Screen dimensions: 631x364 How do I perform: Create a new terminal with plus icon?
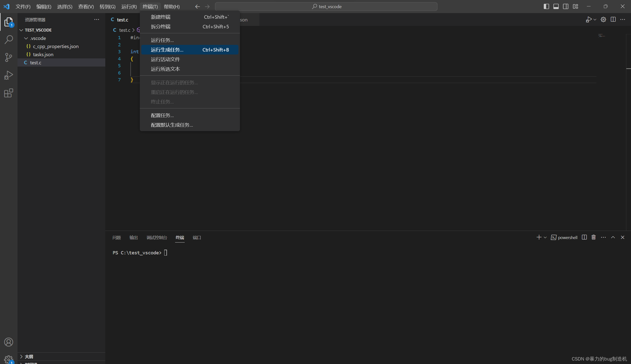539,237
